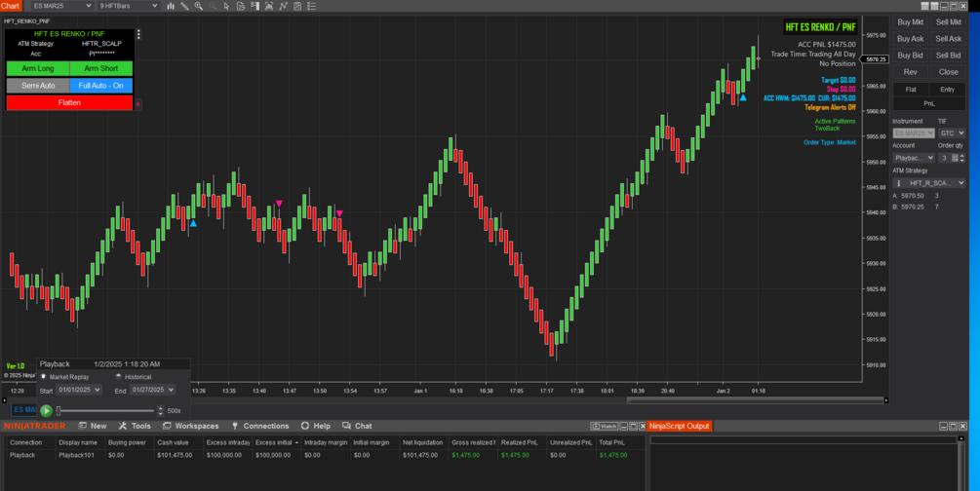Viewport: 980px width, 491px height.
Task: Click the chart horizontal scrollbar thumb
Action: [756, 399]
